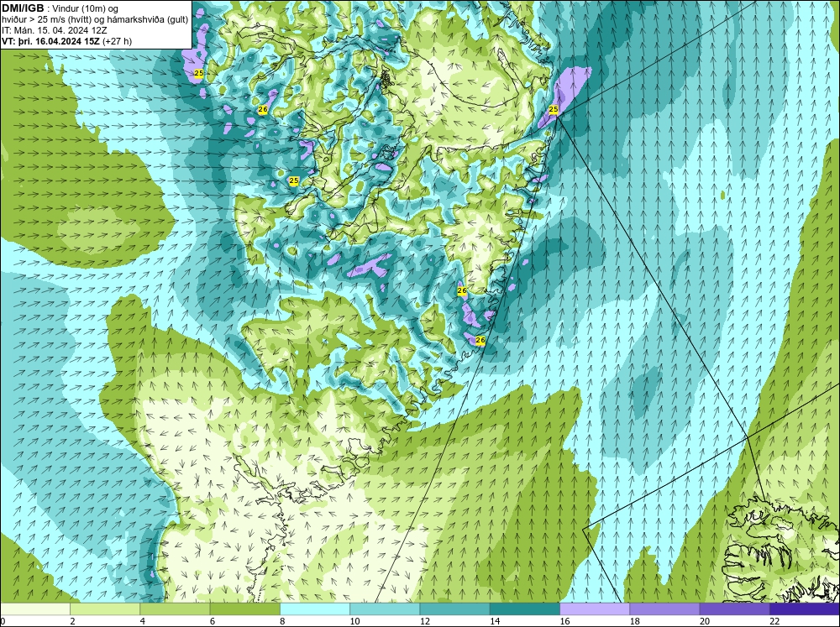840x627 pixels.
Task: Click the legend scale label '0'
Action: tap(3, 621)
